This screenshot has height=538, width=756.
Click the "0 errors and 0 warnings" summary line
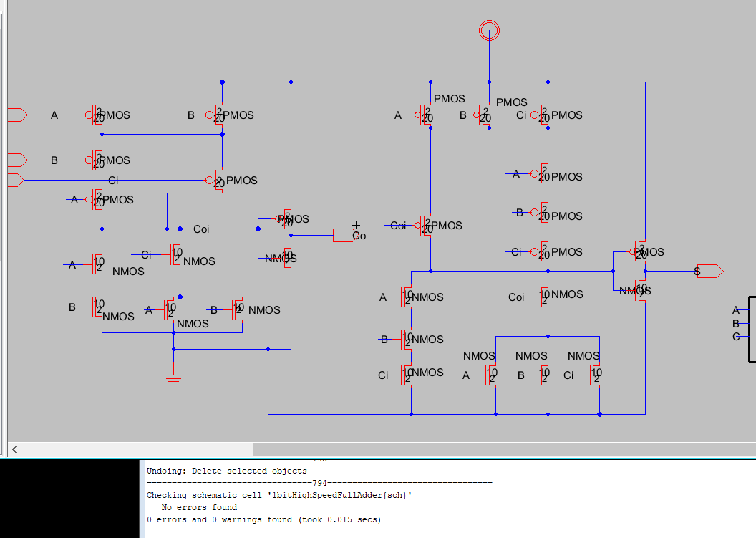tap(263, 519)
